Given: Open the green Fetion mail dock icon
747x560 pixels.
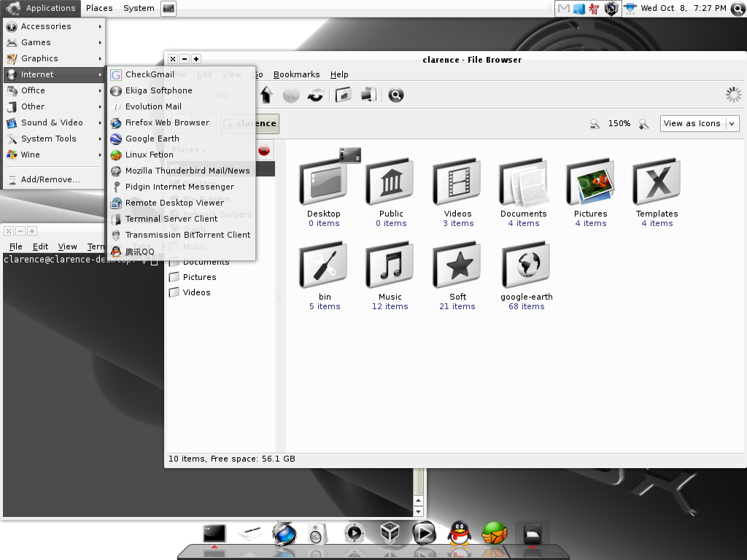Looking at the screenshot, I should 495,533.
